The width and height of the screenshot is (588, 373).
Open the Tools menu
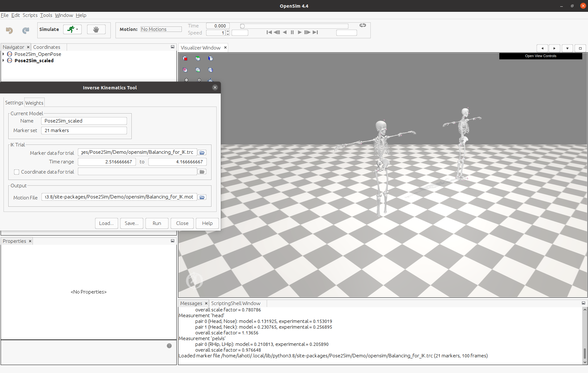46,15
